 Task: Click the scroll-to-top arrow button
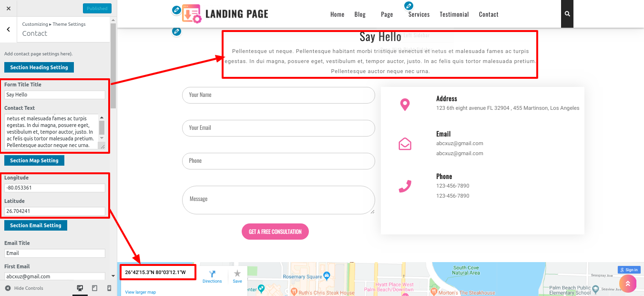point(628,284)
